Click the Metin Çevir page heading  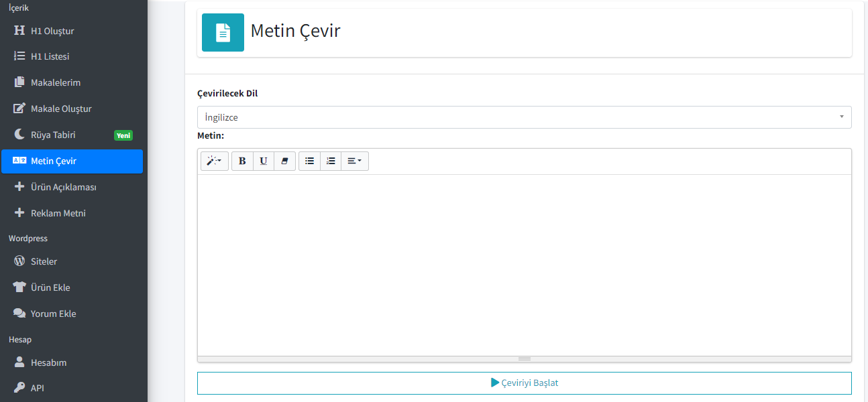(x=295, y=31)
